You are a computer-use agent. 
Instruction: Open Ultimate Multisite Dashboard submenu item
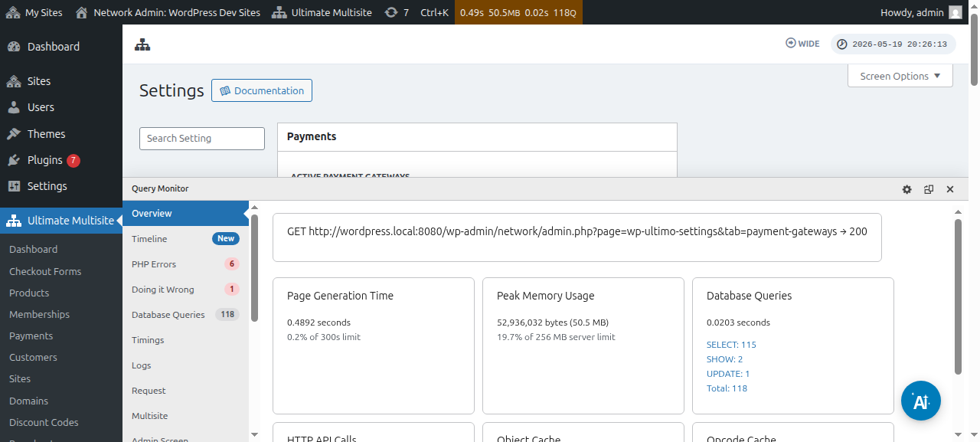pos(61,249)
